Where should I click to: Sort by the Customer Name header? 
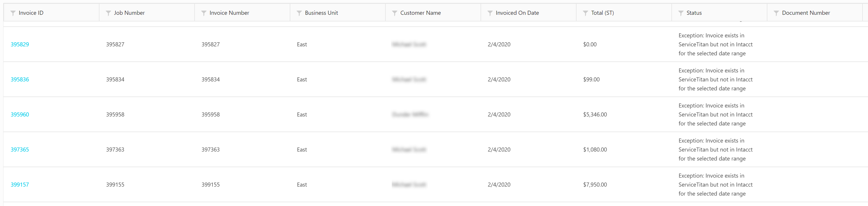point(420,13)
